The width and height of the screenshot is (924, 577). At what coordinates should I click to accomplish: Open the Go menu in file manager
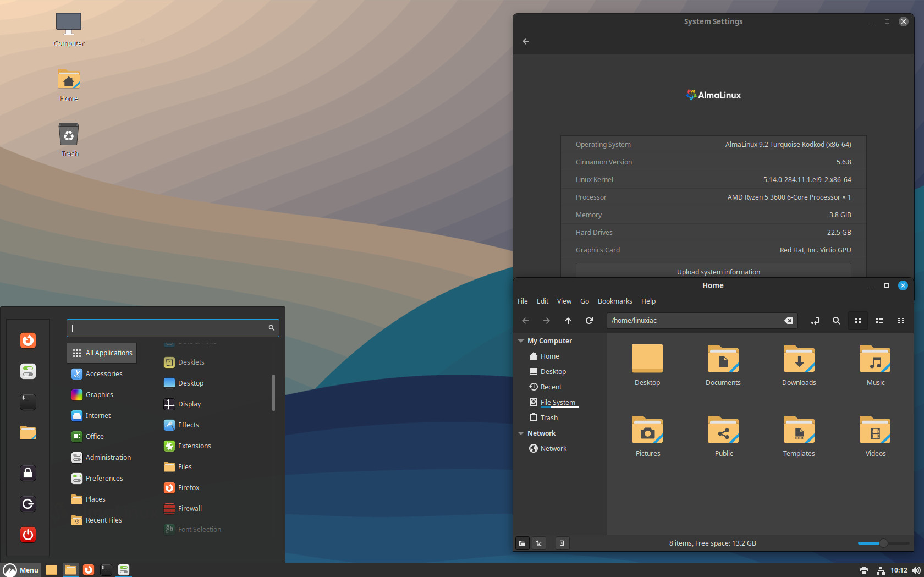pos(585,301)
